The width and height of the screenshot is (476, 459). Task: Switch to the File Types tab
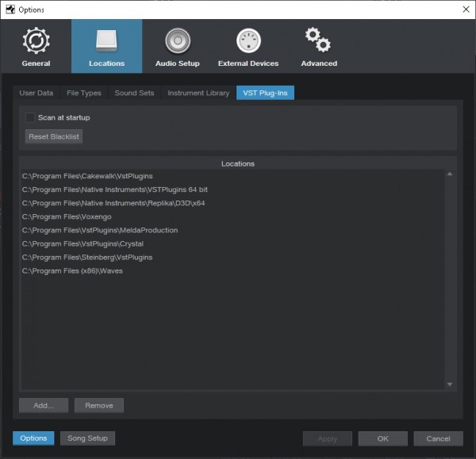point(84,93)
